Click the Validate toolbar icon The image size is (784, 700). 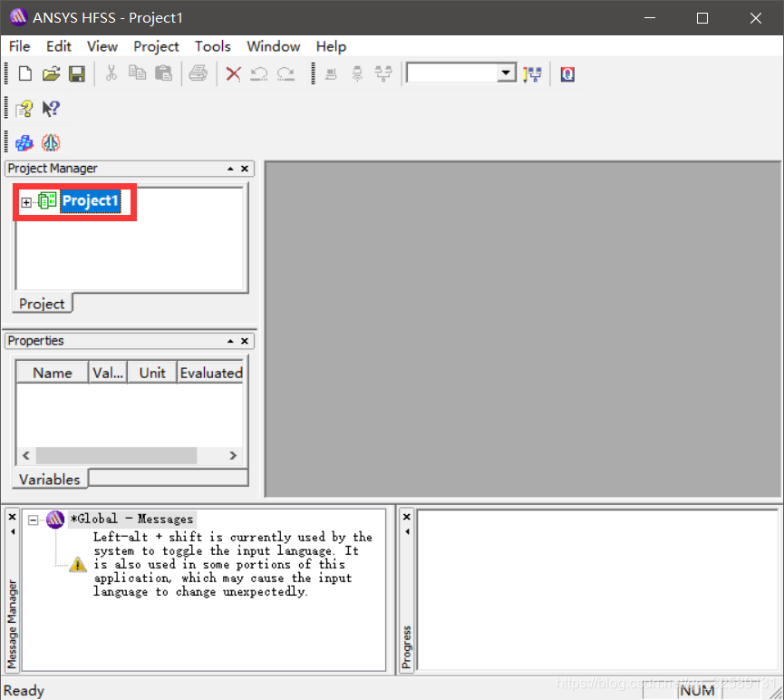tap(331, 74)
